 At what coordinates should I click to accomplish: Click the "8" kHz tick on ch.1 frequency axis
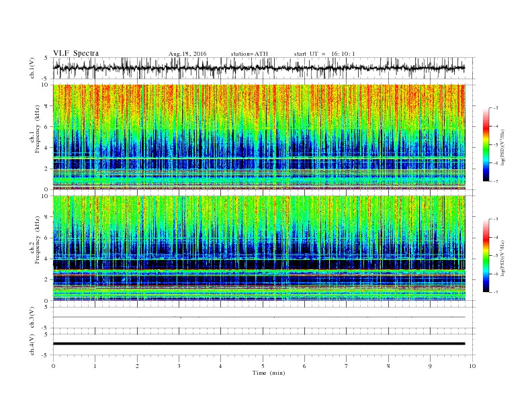click(x=46, y=106)
